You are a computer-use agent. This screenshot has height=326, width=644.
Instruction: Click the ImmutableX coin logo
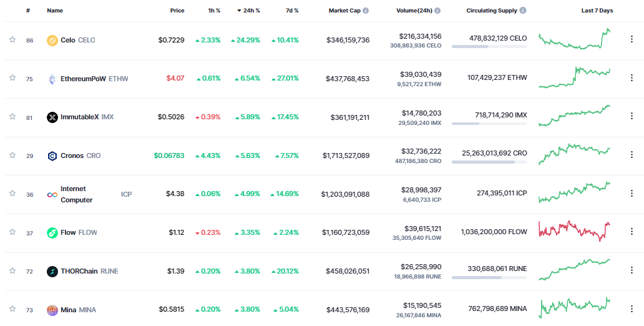pyautogui.click(x=52, y=117)
